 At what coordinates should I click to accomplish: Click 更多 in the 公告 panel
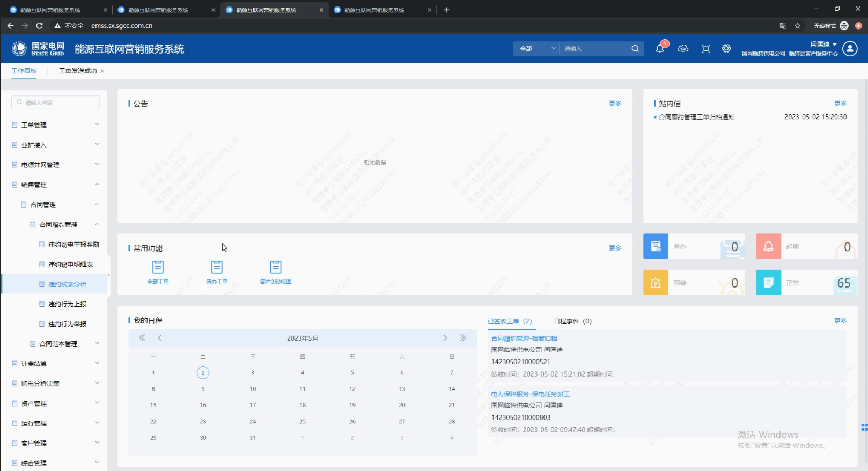pyautogui.click(x=615, y=104)
